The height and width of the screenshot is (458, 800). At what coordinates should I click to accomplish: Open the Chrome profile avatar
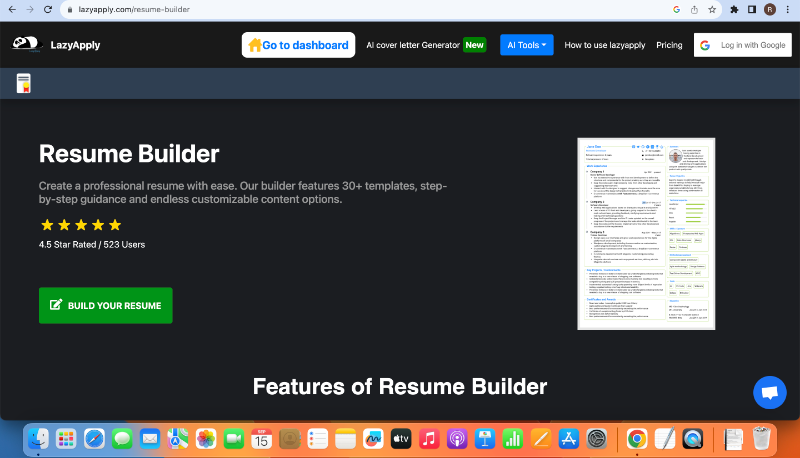770,9
